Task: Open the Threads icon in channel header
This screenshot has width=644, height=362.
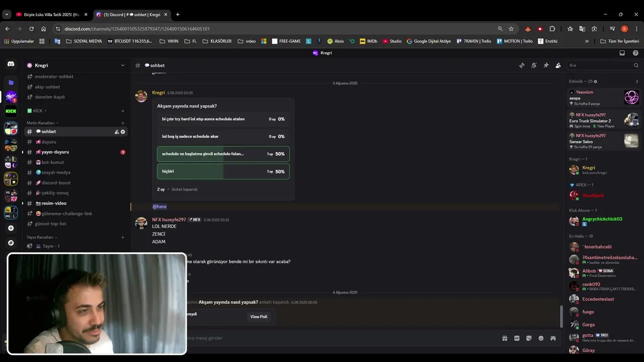Action: [522, 65]
